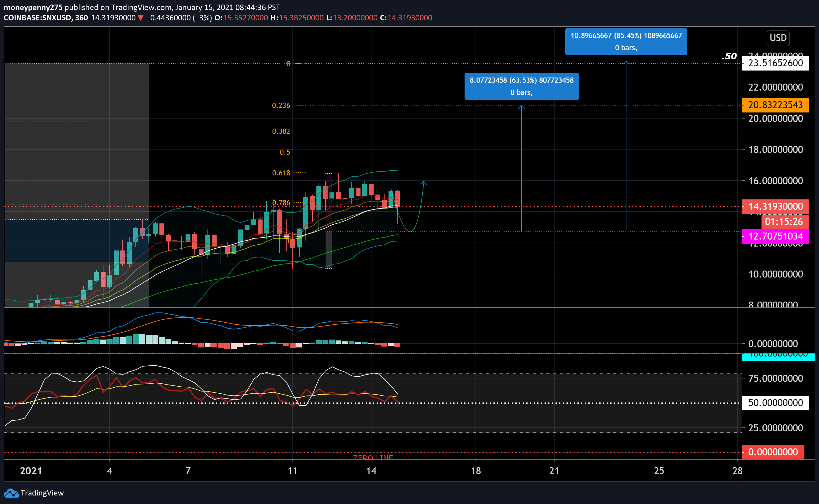
Task: Click the 75.00000000 oscillator axis tick
Action: (775, 378)
